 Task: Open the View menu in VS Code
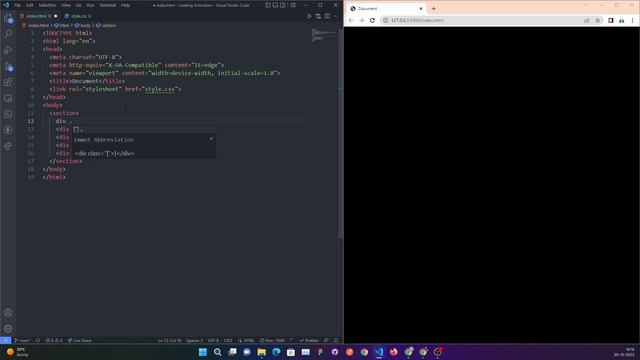(66, 5)
